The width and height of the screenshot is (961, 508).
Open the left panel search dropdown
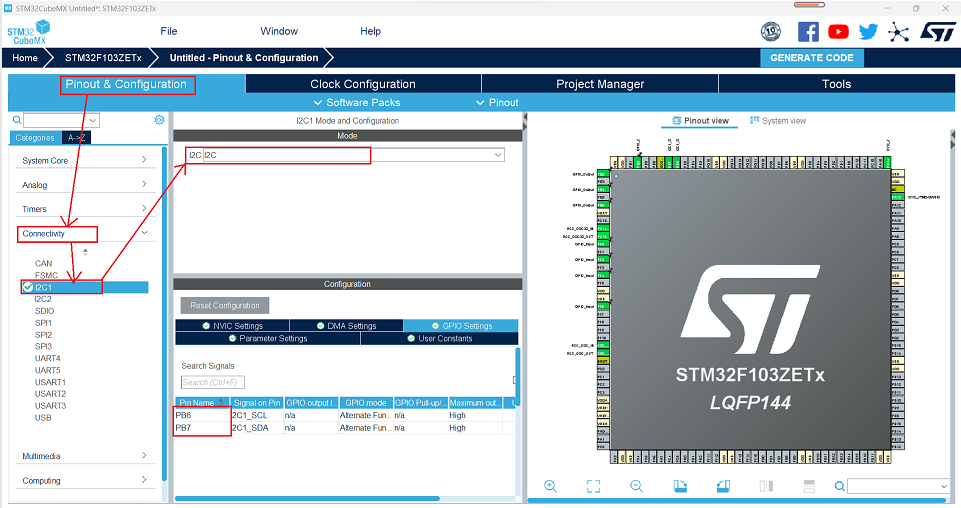click(93, 121)
